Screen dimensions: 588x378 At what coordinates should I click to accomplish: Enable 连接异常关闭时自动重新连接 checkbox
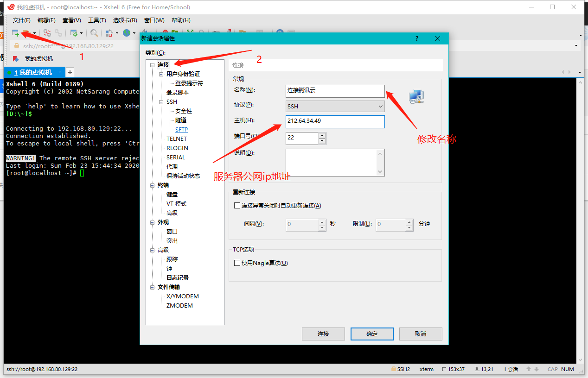pyautogui.click(x=237, y=205)
